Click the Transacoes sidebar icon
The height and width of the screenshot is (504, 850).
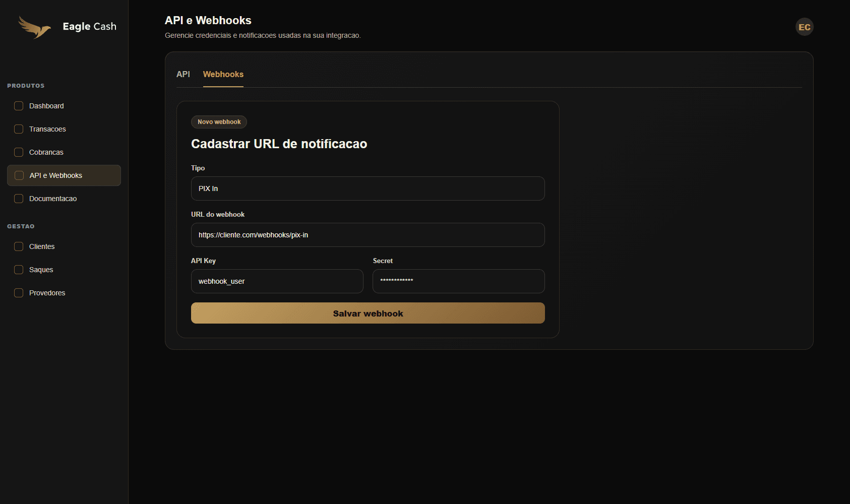click(19, 129)
